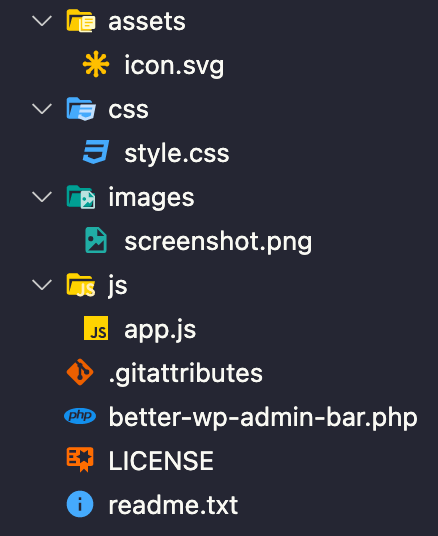Click the teal images folder icon
This screenshot has width=438, height=536.
click(x=81, y=197)
